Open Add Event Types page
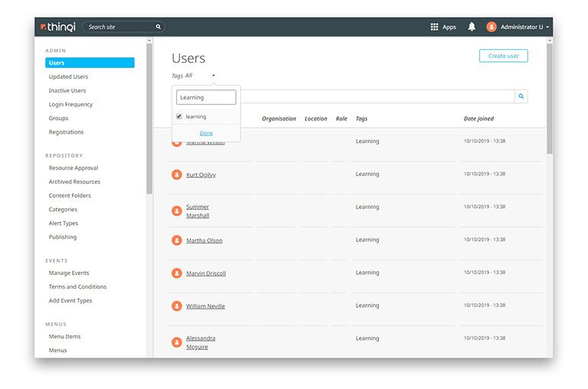 70,300
